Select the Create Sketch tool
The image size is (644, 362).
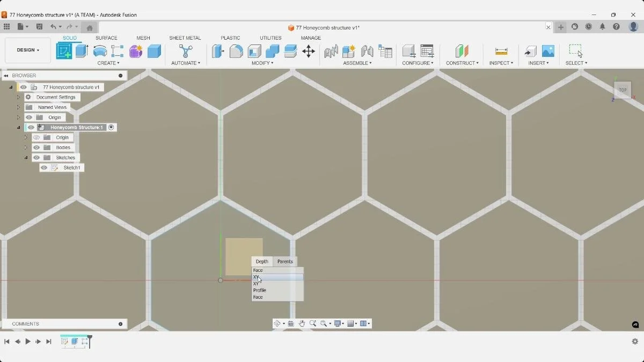tap(64, 51)
